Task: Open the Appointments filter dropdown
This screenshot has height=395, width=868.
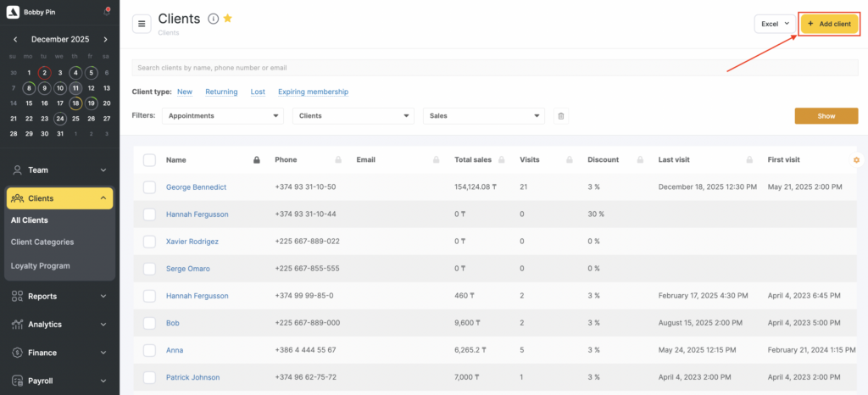Action: [x=222, y=116]
